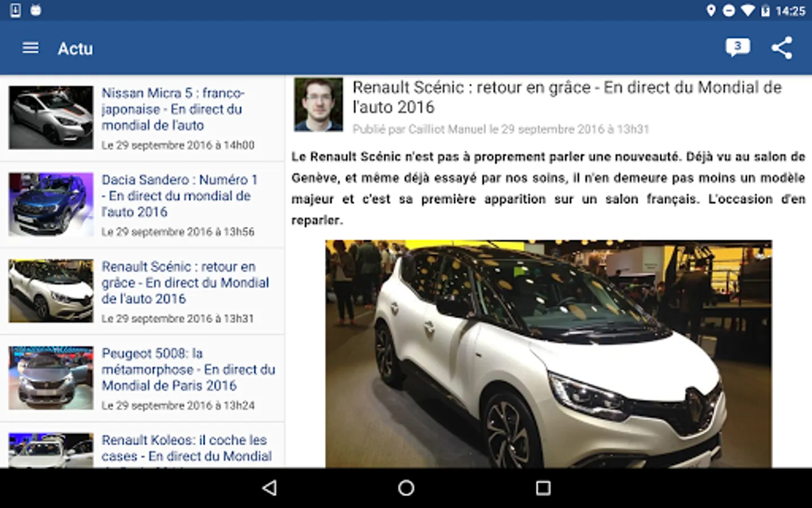
Task: Click the main article headline text
Action: coord(567,97)
